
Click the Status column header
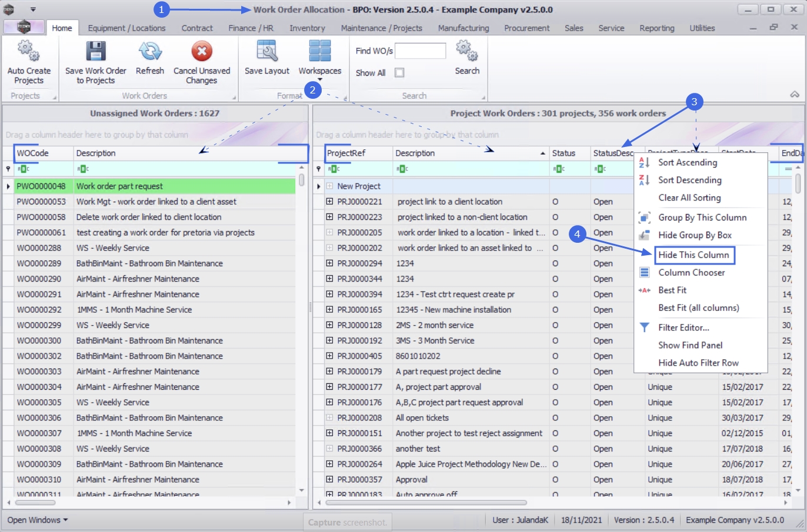point(570,153)
